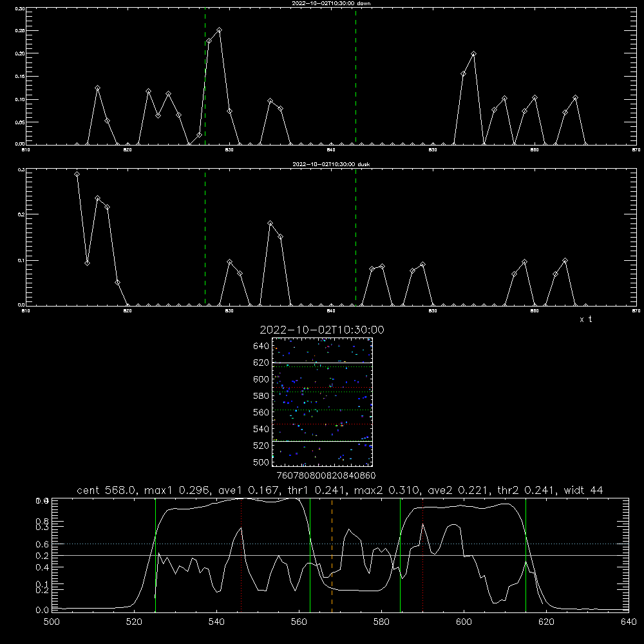The width and height of the screenshot is (644, 644).
Task: Click the green line just right of the orange dashed line
Action: click(400, 555)
